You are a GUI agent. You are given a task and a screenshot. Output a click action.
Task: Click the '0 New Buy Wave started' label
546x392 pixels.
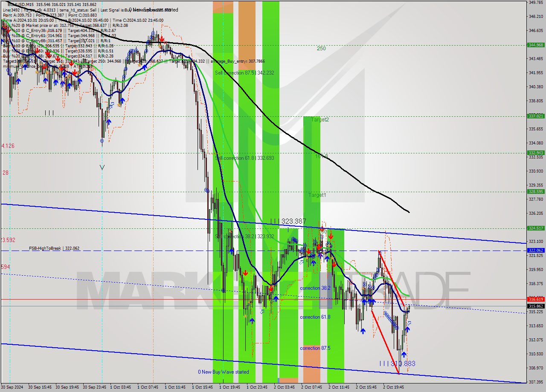coord(223,372)
